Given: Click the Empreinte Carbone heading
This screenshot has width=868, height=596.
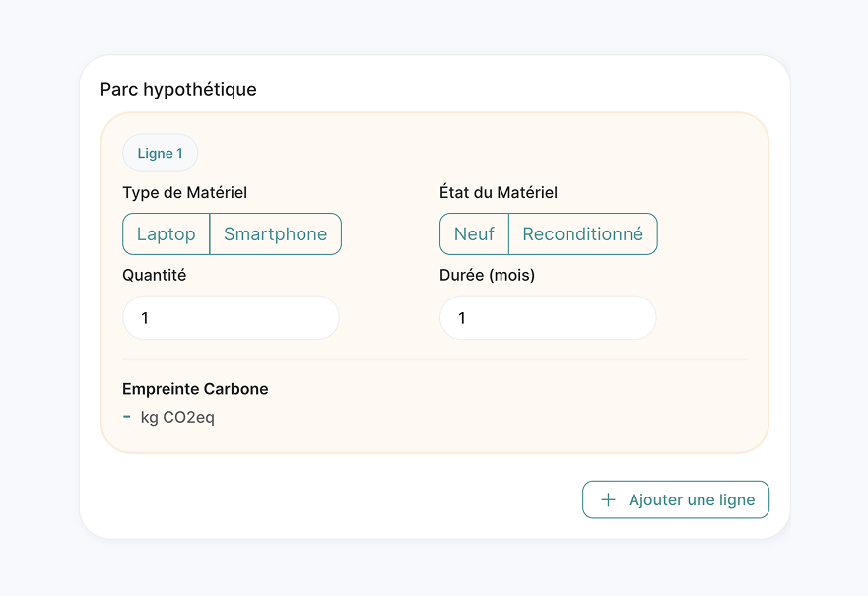Looking at the screenshot, I should [195, 389].
